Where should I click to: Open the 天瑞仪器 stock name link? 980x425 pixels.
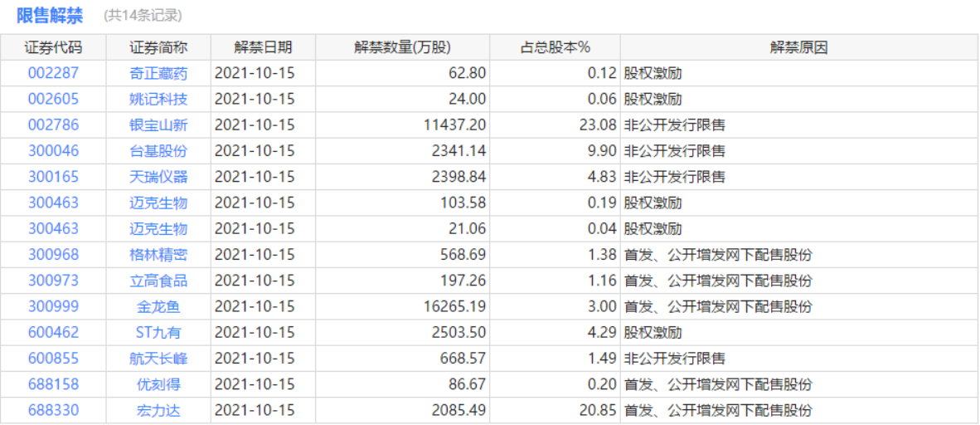(x=158, y=177)
